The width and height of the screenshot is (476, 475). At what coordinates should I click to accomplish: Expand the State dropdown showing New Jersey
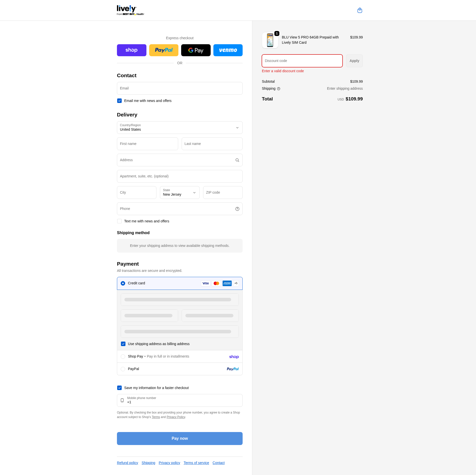click(179, 193)
